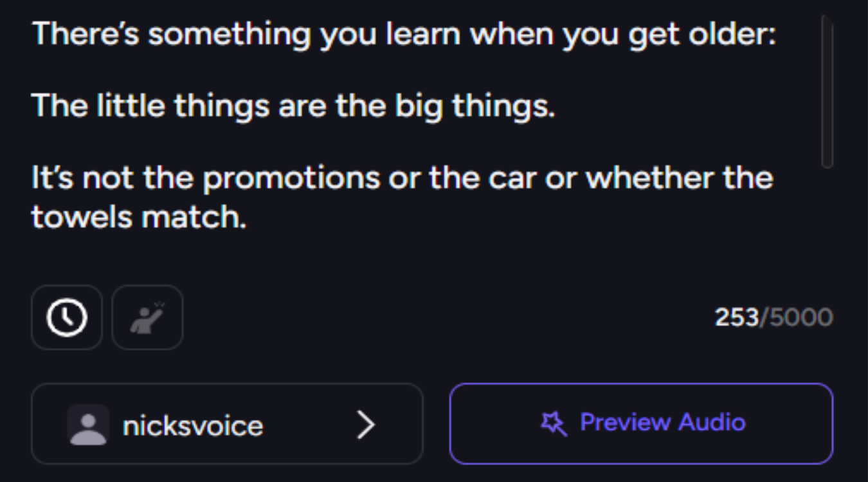Click the sparkle person enhance icon

147,317
